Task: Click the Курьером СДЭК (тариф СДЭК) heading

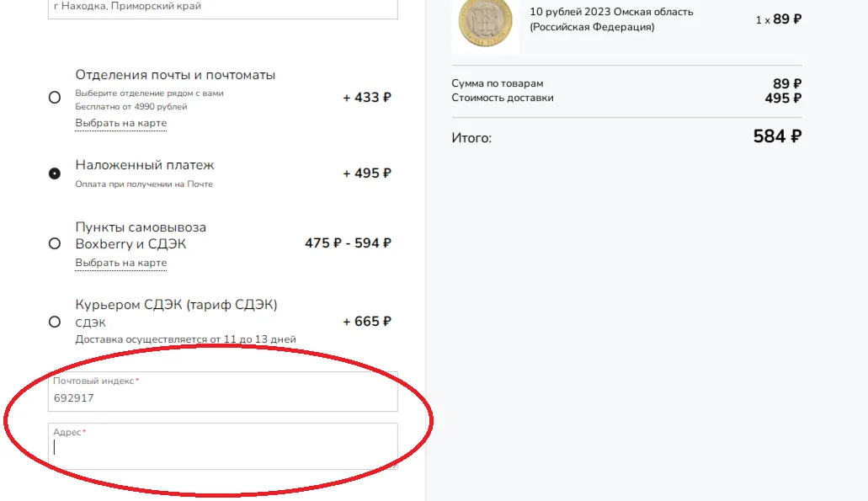Action: pyautogui.click(x=176, y=305)
